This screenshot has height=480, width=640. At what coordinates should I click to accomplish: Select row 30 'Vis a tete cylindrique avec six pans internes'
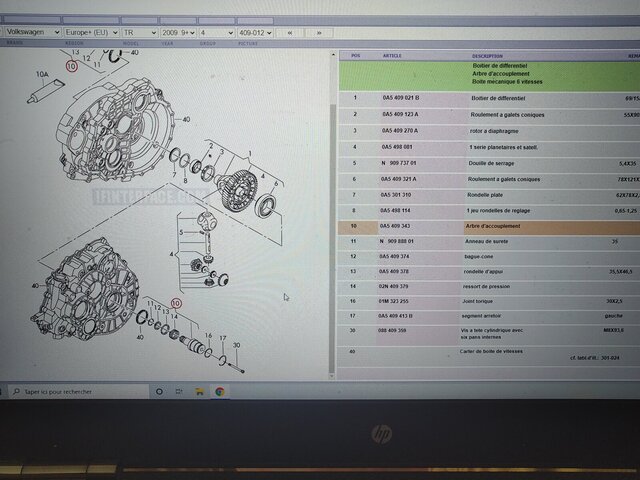(x=488, y=334)
